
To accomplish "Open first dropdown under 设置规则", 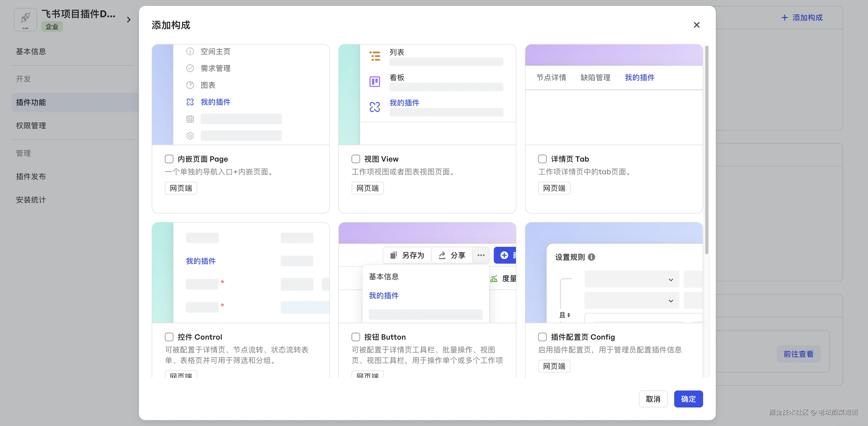I will click(632, 279).
